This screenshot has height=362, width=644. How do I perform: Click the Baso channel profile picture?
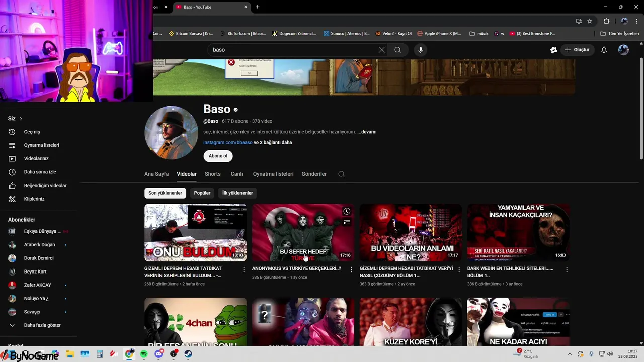click(x=171, y=133)
